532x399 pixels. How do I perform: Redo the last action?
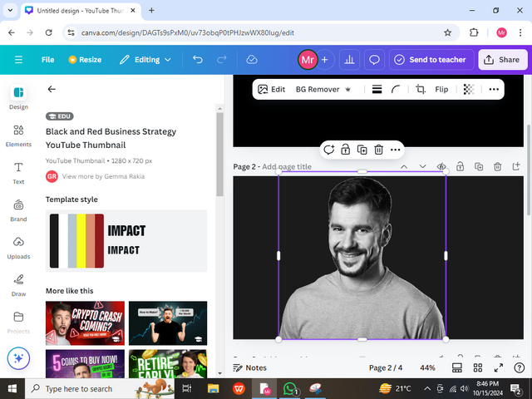[x=222, y=60]
